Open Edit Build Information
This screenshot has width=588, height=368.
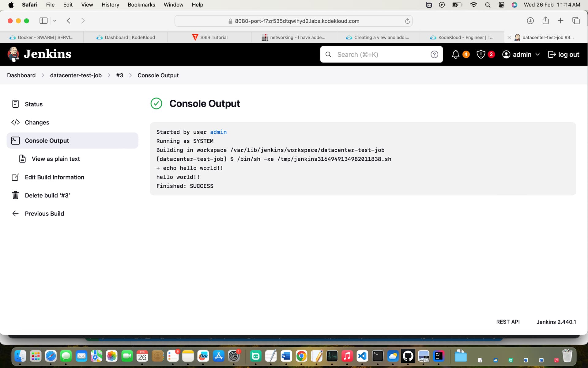coord(54,177)
